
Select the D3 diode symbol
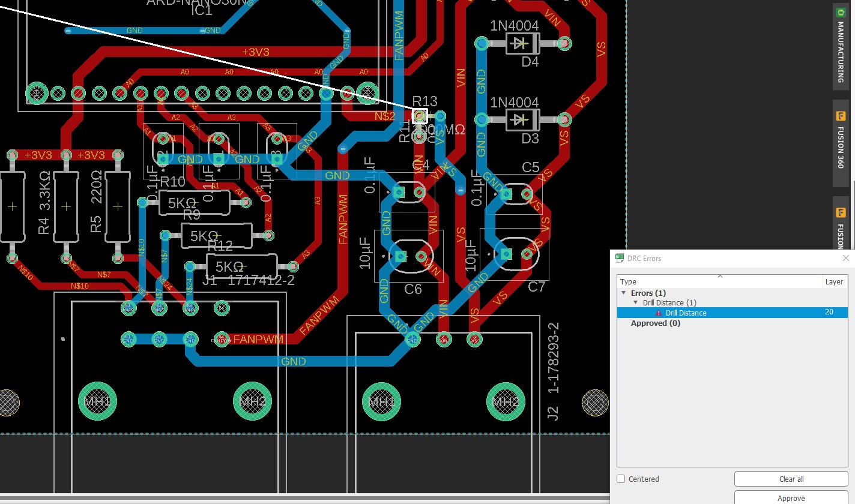point(522,120)
